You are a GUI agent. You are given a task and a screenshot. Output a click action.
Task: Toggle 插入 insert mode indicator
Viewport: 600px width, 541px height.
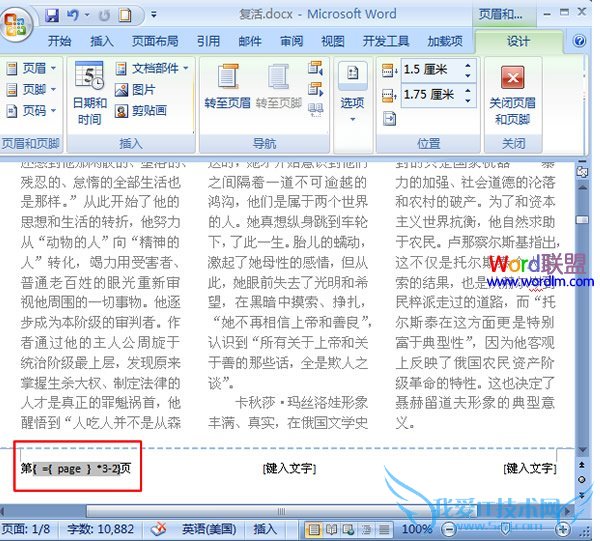[x=265, y=529]
